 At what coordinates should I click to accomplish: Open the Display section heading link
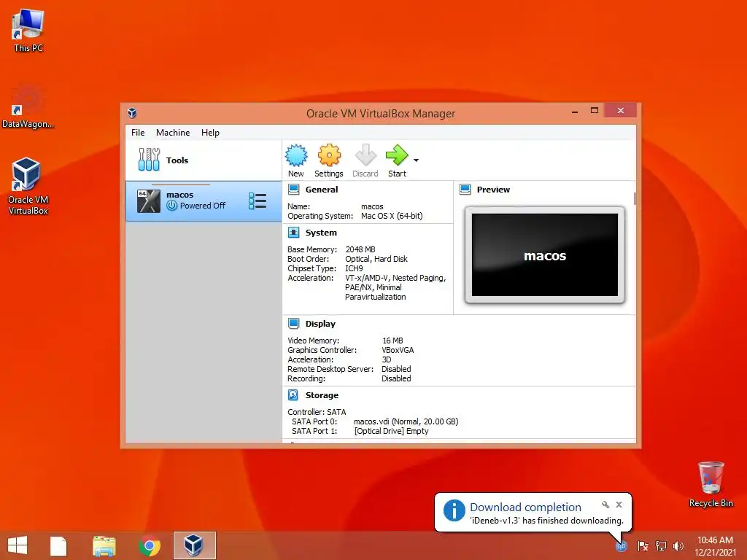(x=321, y=324)
